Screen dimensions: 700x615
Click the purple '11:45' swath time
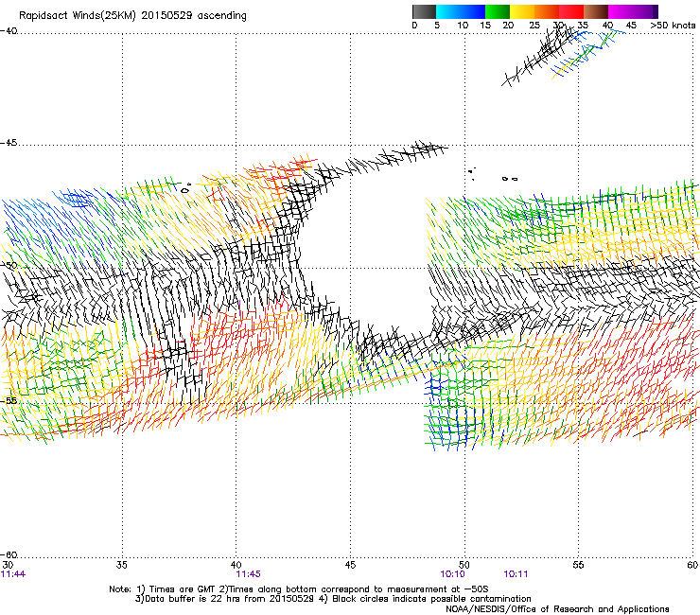click(x=248, y=574)
